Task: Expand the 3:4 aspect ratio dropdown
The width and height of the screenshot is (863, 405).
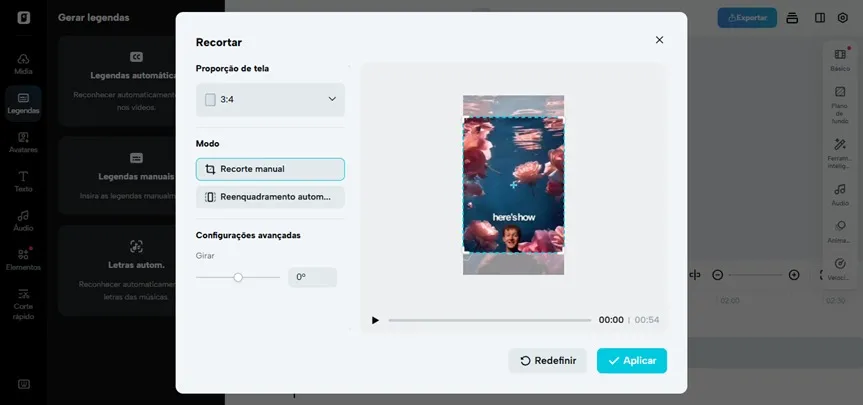Action: pos(270,100)
